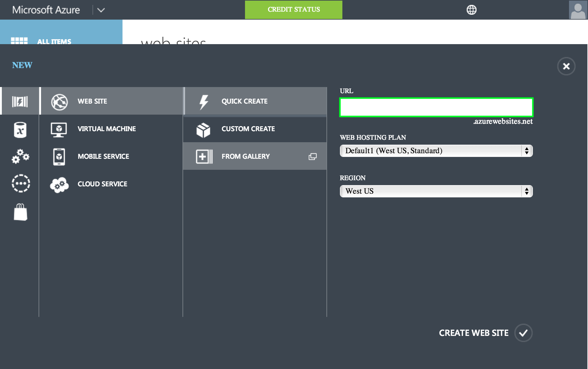Close the New panel with X

(x=566, y=66)
